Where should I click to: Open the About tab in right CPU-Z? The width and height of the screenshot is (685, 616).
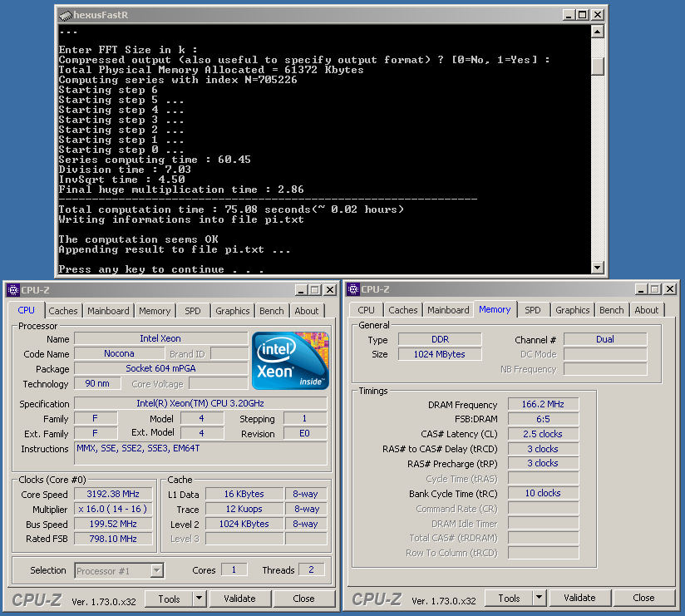pyautogui.click(x=647, y=310)
